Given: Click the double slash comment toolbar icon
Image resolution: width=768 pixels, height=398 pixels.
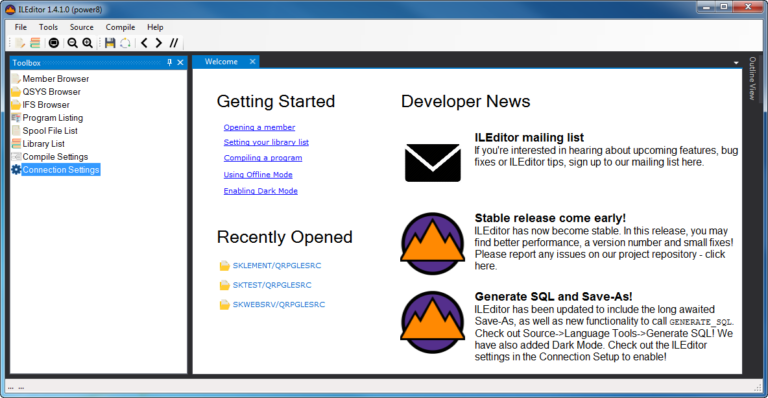Looking at the screenshot, I should [174, 43].
